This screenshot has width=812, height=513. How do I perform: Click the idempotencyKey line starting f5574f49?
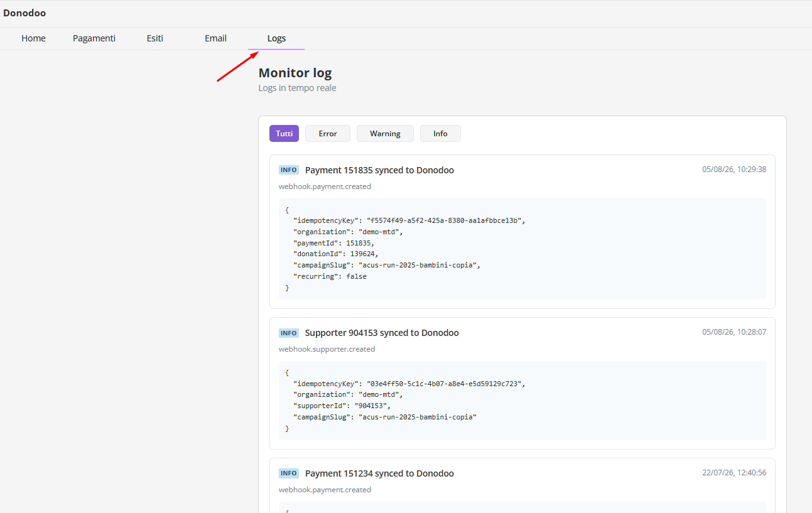click(x=409, y=220)
